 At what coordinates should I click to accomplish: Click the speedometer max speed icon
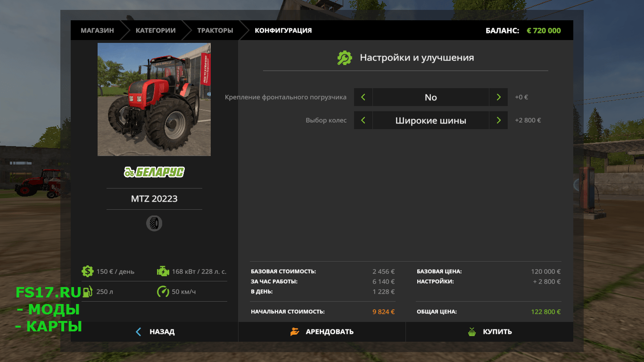[x=163, y=291]
